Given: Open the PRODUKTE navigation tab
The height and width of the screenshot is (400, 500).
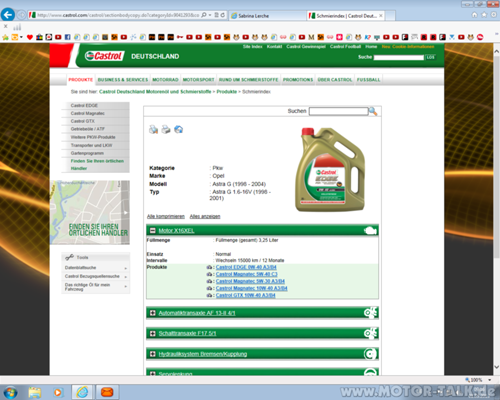Looking at the screenshot, I should pos(81,80).
